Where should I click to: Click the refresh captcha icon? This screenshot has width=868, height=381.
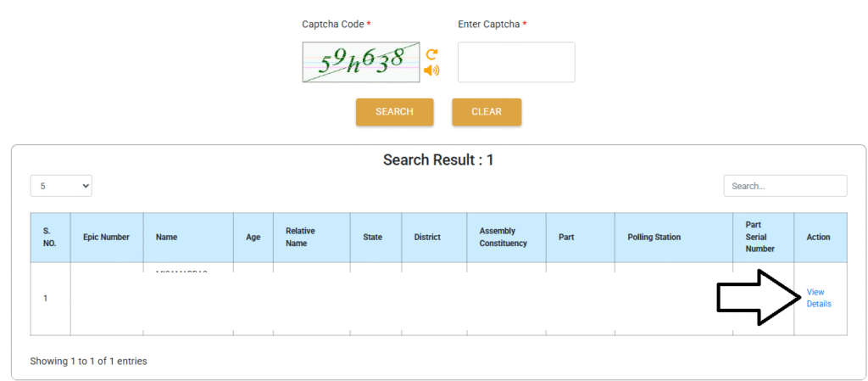point(431,54)
